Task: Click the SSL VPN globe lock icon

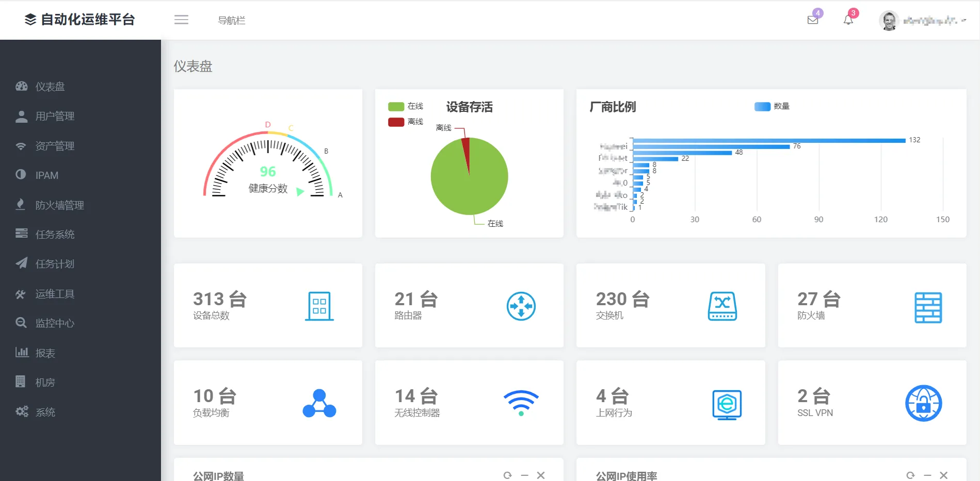Action: 923,403
